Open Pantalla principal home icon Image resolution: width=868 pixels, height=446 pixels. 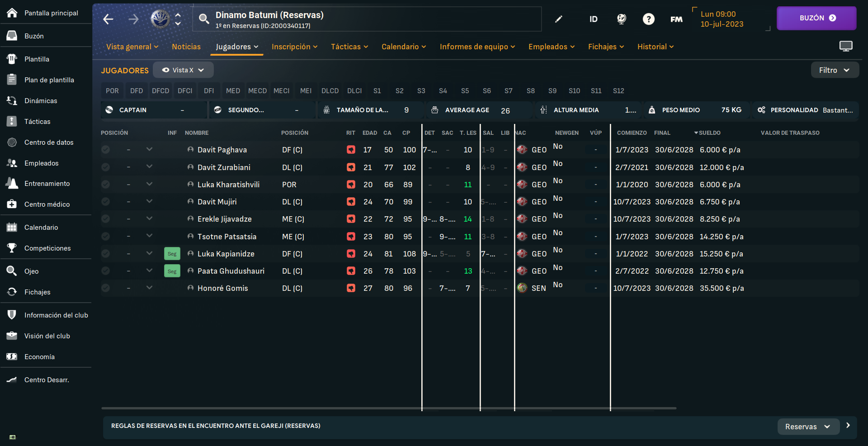click(12, 13)
